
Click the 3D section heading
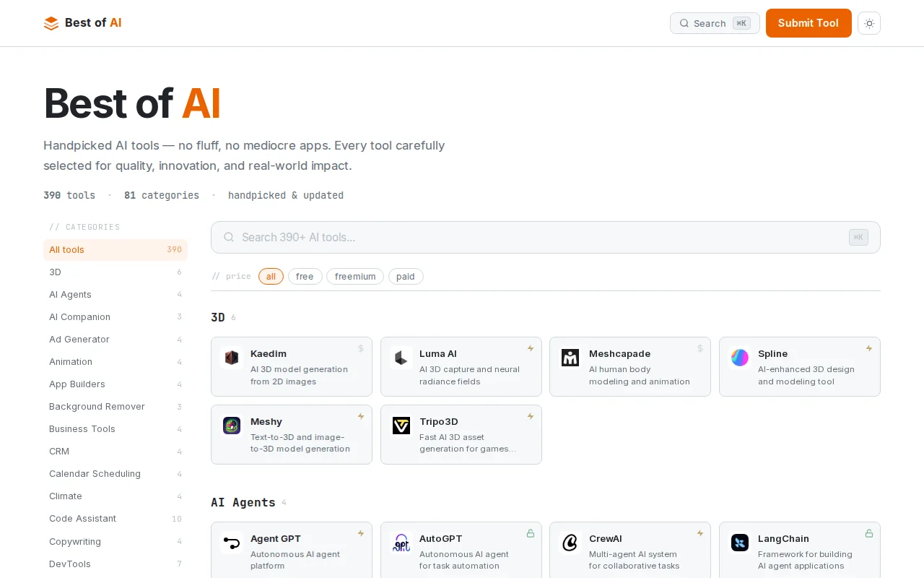click(x=218, y=317)
